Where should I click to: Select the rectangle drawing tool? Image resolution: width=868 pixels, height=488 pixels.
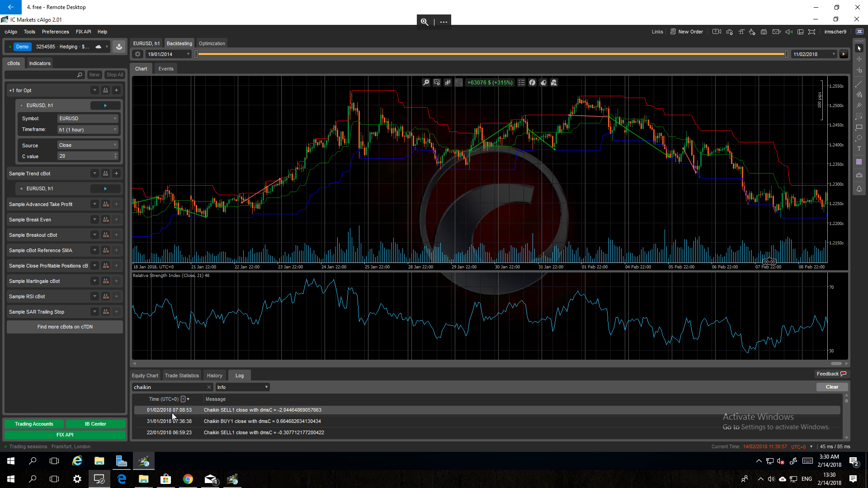pyautogui.click(x=859, y=127)
